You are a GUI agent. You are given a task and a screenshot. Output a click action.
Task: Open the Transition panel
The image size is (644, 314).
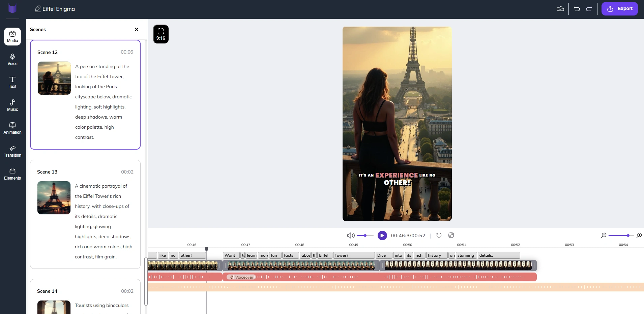[x=12, y=151]
